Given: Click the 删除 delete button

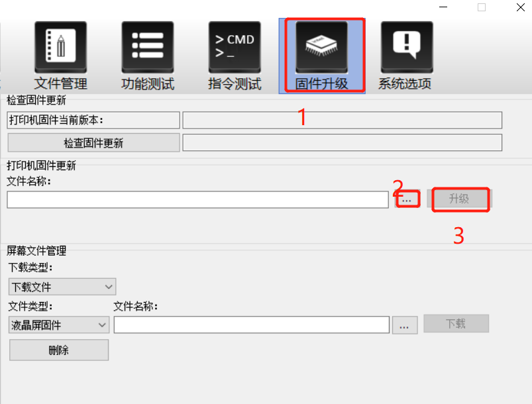Looking at the screenshot, I should tap(59, 350).
